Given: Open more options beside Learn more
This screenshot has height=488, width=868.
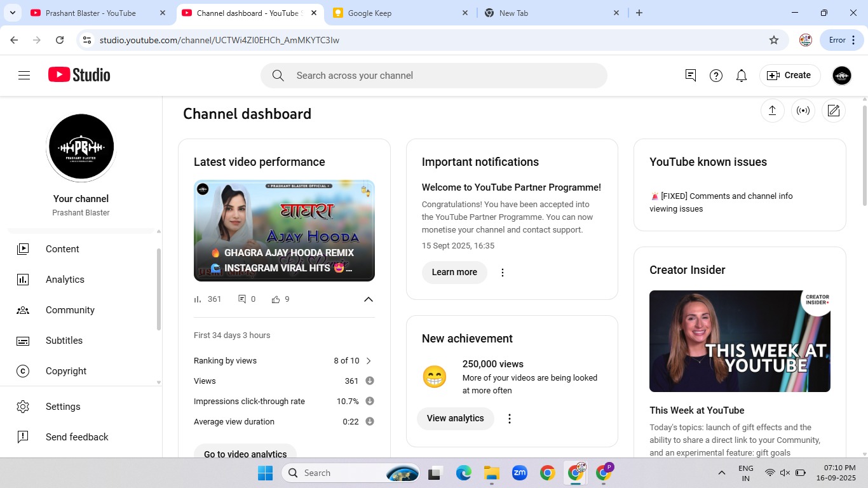Looking at the screenshot, I should pyautogui.click(x=503, y=273).
